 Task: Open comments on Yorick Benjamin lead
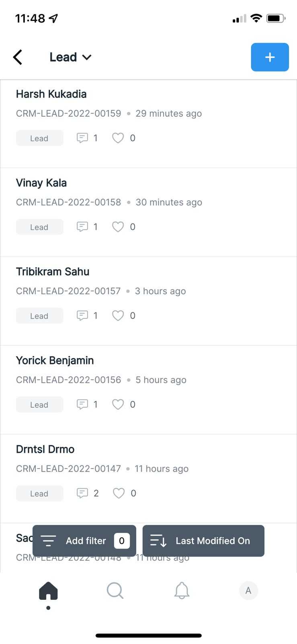82,405
